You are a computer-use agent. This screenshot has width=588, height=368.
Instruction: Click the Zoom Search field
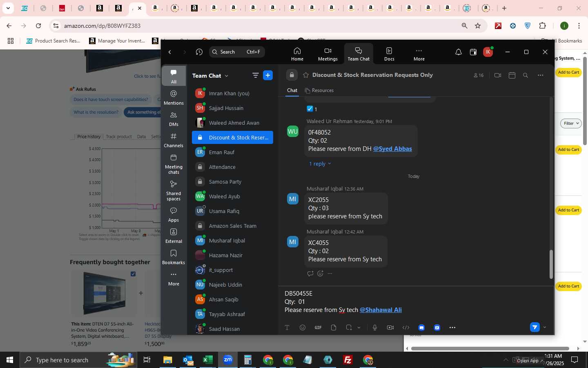click(x=237, y=52)
